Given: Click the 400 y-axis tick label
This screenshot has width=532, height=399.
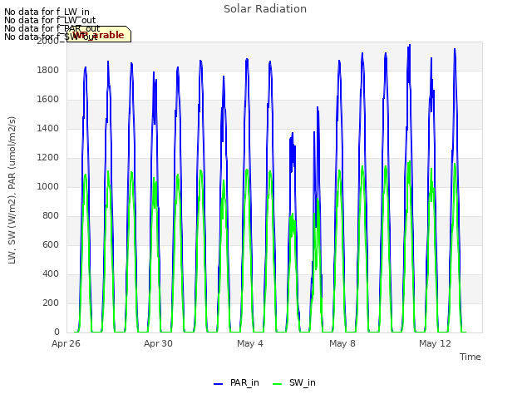Looking at the screenshot, I should click(51, 274).
